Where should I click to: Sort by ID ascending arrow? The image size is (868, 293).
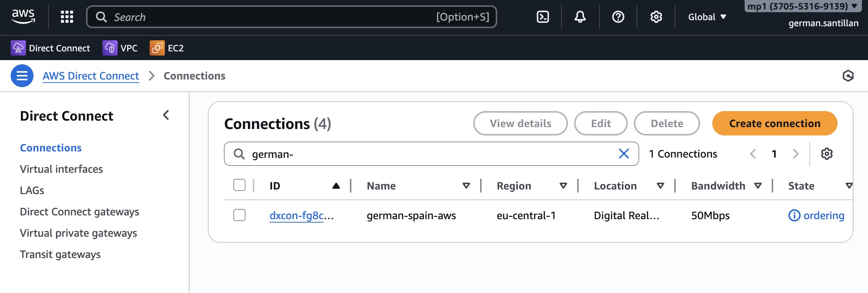(x=336, y=186)
